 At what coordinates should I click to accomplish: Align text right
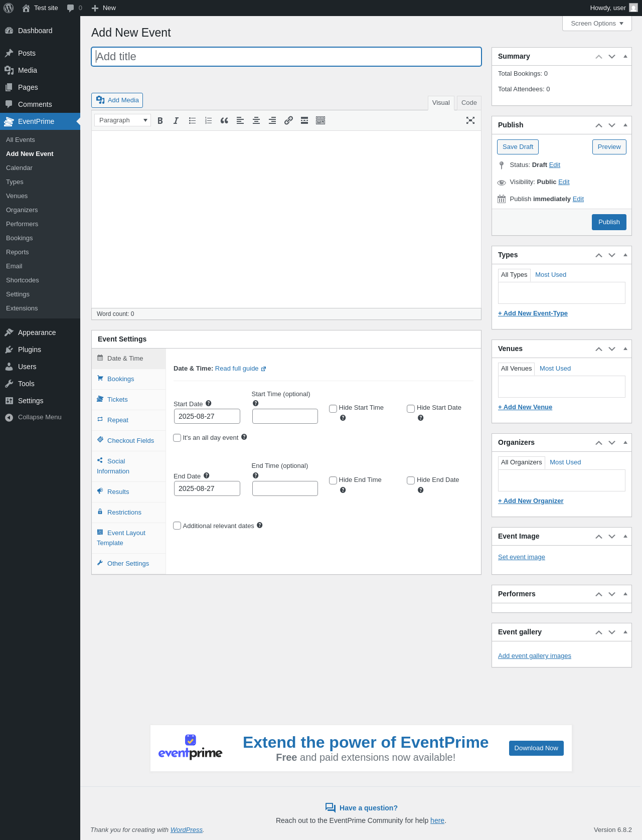(x=272, y=120)
